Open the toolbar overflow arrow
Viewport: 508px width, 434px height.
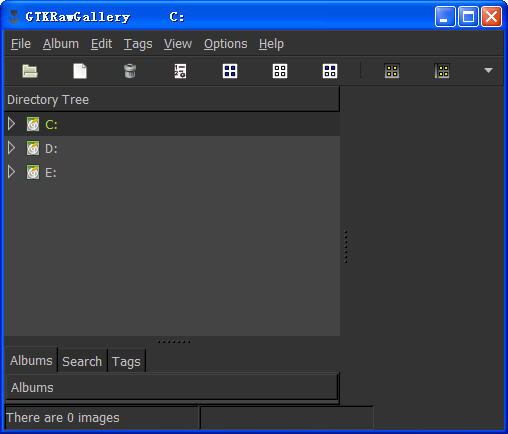tap(488, 70)
